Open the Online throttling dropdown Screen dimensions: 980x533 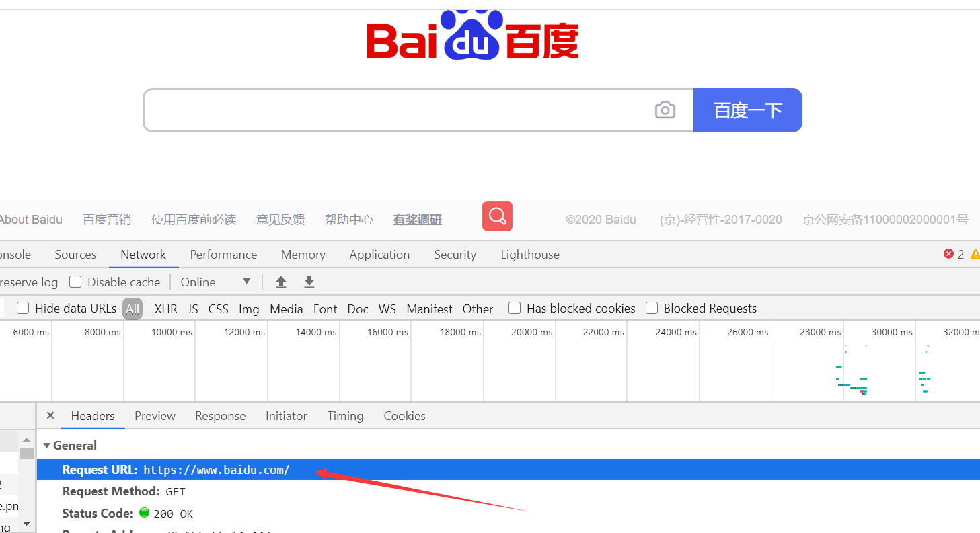215,282
